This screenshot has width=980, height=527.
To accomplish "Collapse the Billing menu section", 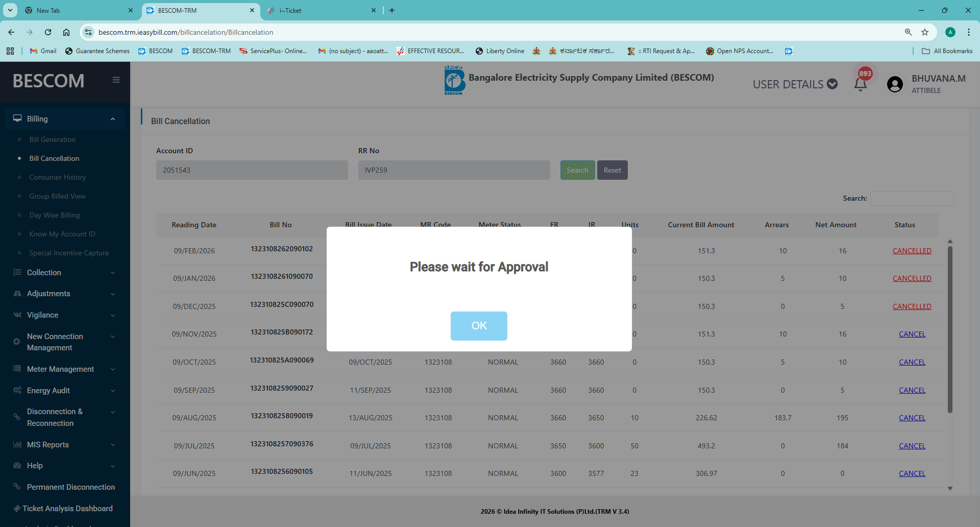I will (65, 118).
